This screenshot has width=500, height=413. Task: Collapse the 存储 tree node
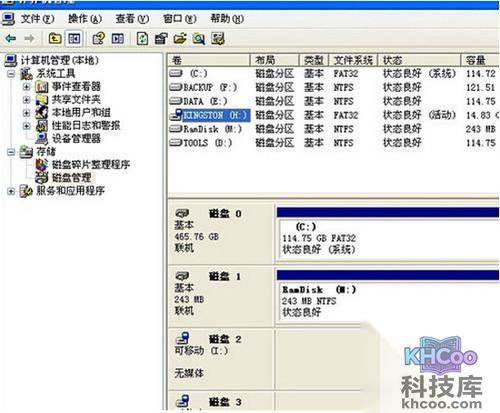point(11,152)
